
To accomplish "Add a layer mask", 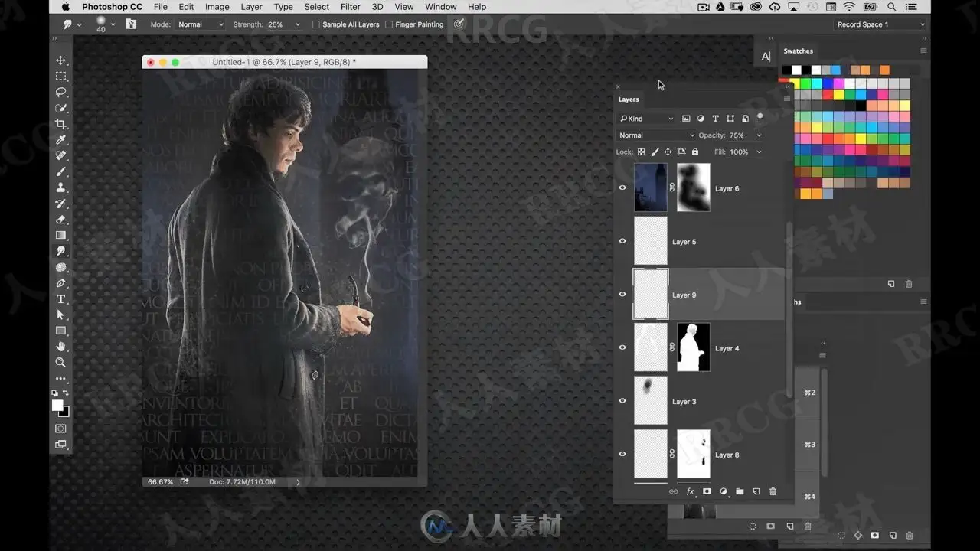I will [707, 491].
